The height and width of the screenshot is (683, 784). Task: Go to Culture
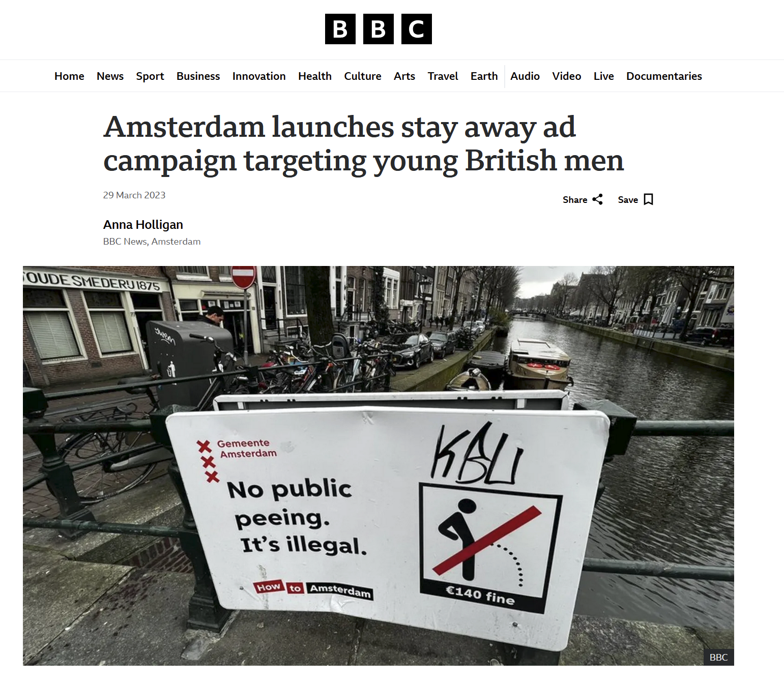(x=363, y=76)
